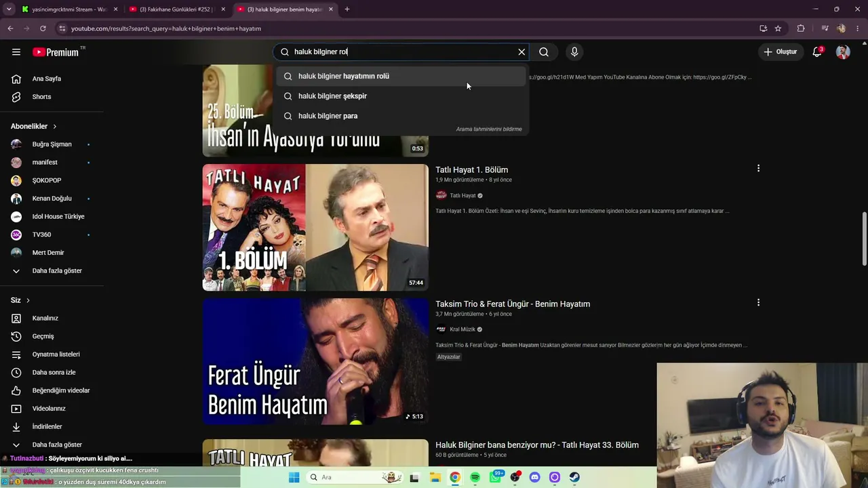The height and width of the screenshot is (488, 868).
Task: Open Chrome three-dot menu
Action: point(858,28)
